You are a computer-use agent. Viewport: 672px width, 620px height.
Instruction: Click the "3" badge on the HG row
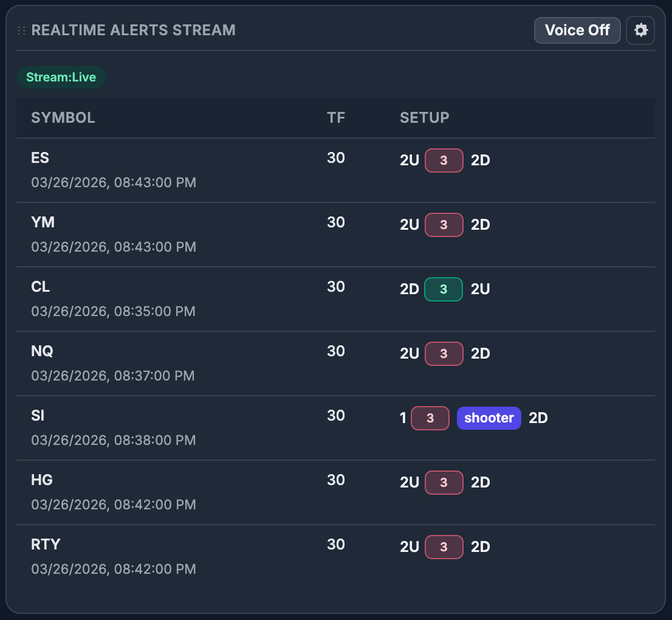click(x=444, y=482)
